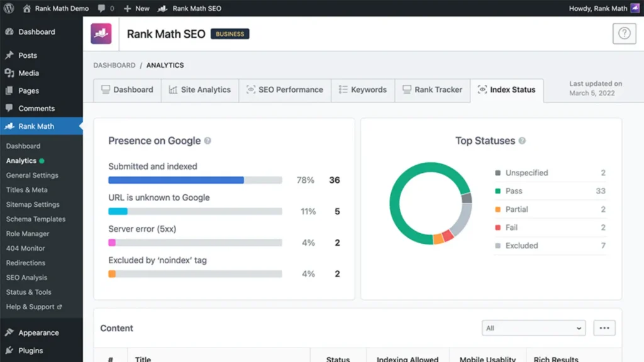Click the Comments icon in sidebar
Image resolution: width=644 pixels, height=362 pixels.
click(9, 108)
